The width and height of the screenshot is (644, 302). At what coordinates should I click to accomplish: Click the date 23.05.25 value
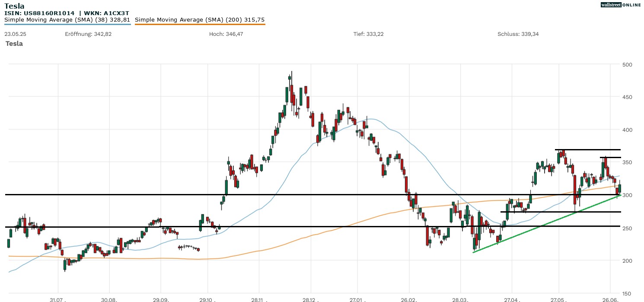15,34
